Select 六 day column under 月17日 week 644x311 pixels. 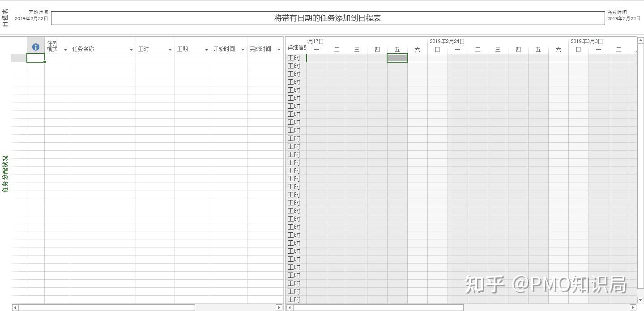point(417,50)
